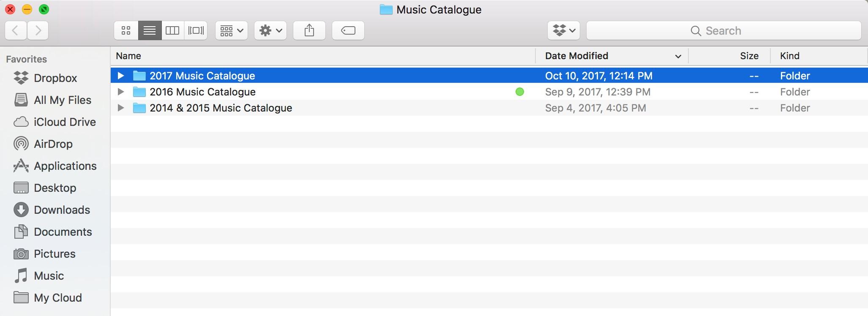Click the Kind value of the 2016 Music Catalogue row
The height and width of the screenshot is (316, 868).
(795, 92)
